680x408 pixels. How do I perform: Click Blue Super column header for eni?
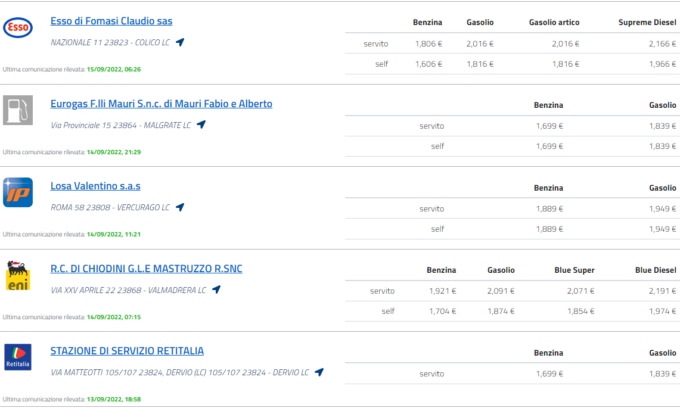pos(574,270)
